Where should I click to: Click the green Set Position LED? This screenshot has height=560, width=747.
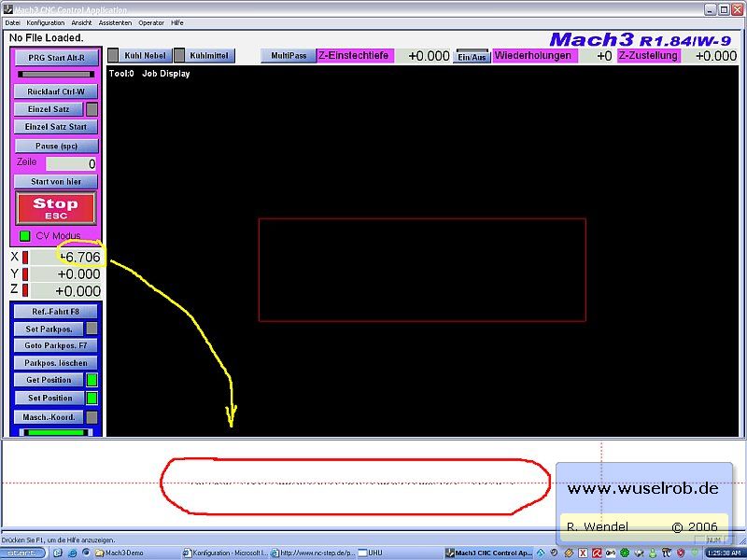pos(92,399)
